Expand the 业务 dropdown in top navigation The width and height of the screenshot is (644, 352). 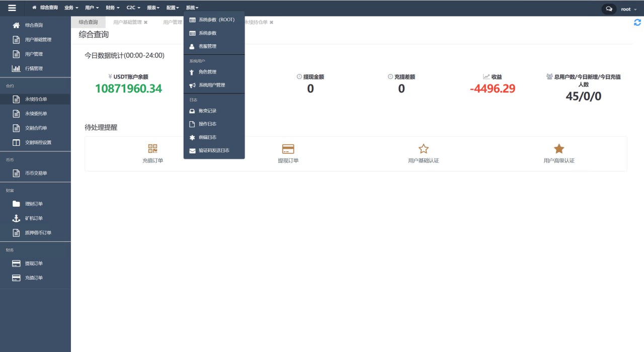71,8
